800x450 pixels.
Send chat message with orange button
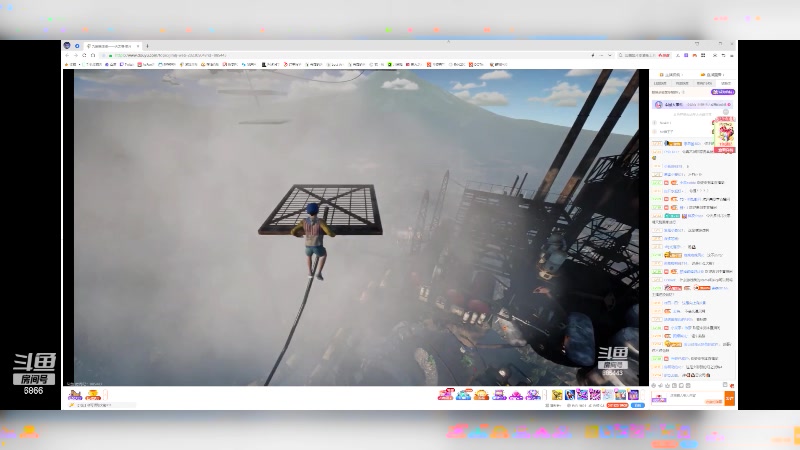click(730, 398)
